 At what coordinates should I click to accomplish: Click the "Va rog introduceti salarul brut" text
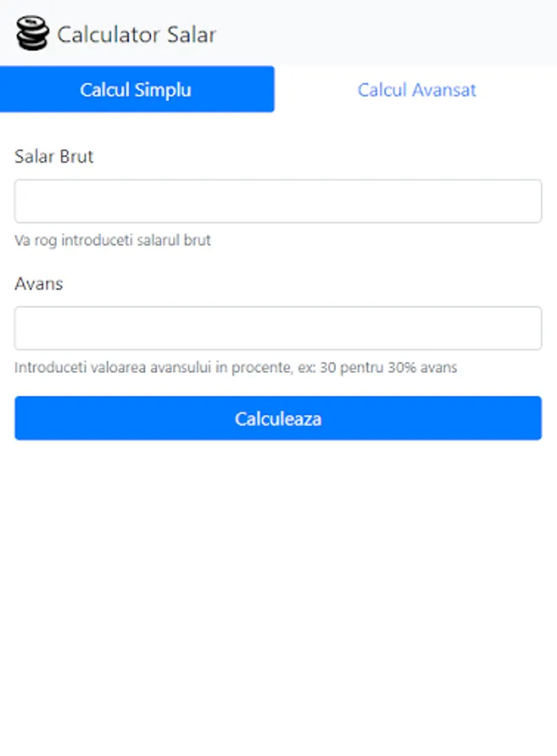click(113, 241)
